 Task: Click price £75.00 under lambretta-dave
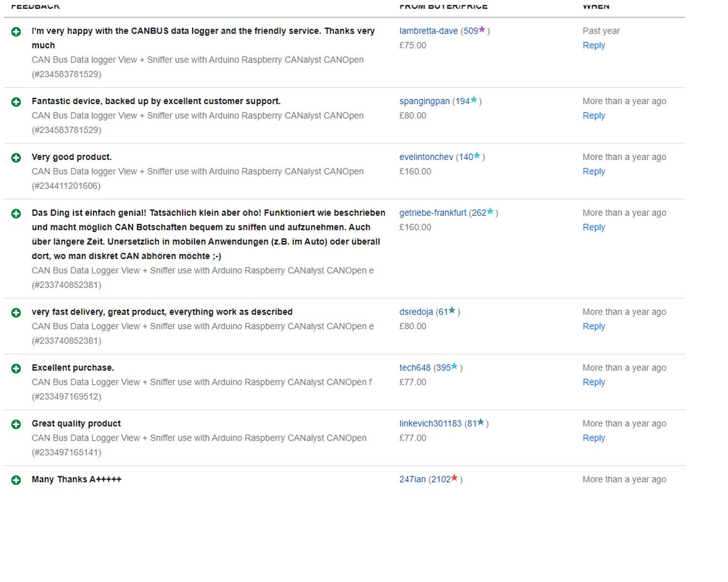[x=413, y=46]
